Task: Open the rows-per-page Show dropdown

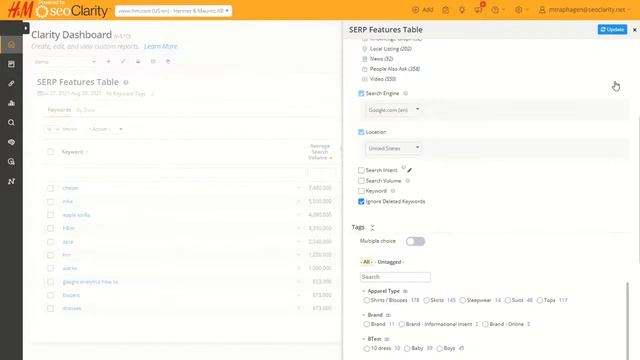Action: pyautogui.click(x=61, y=129)
